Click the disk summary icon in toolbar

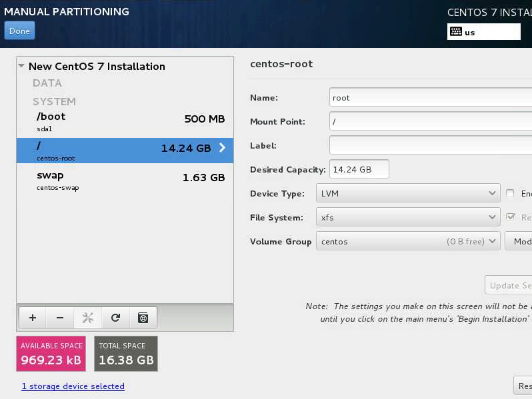click(143, 318)
